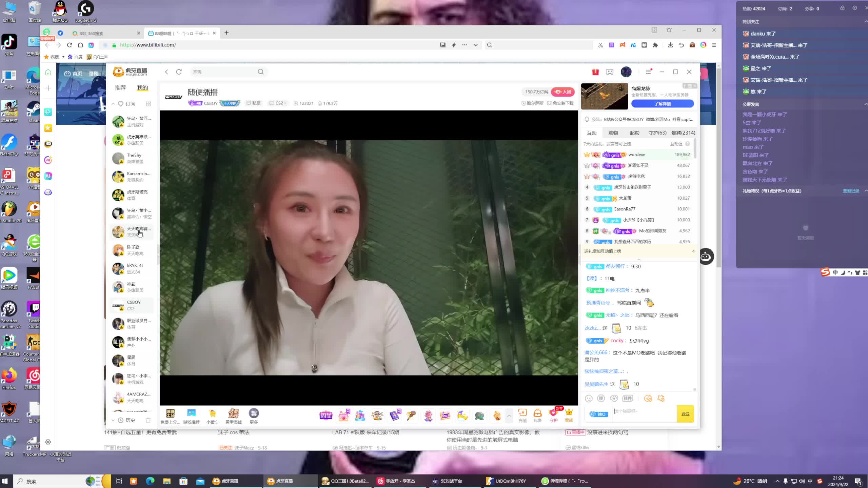Switch to B站_360搜索 browser tab

click(x=106, y=33)
